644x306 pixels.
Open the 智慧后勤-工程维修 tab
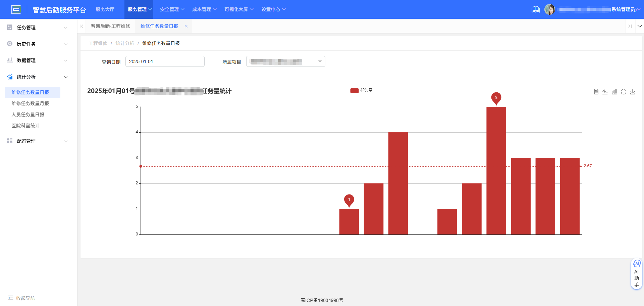click(111, 26)
